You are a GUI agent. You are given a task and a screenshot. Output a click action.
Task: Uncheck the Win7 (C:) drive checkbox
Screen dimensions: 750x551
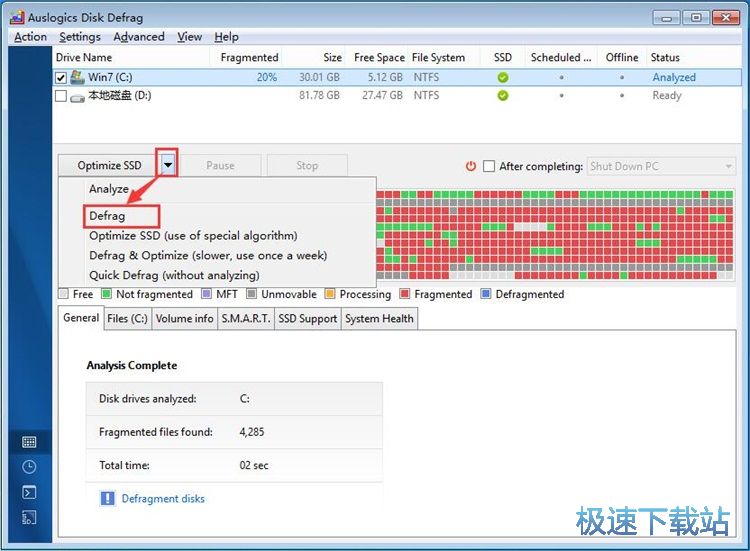coord(61,77)
